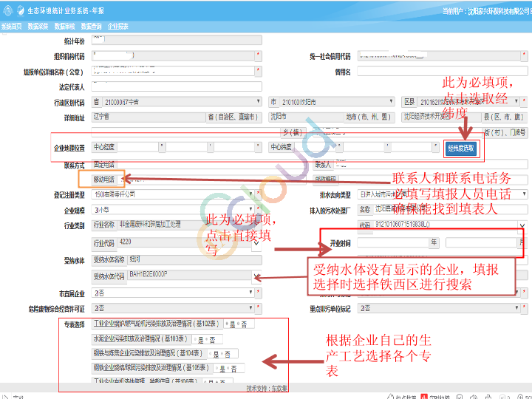This screenshot has height=399, width=532.
Task: Open the 企业名录 menu
Action: coord(117,25)
